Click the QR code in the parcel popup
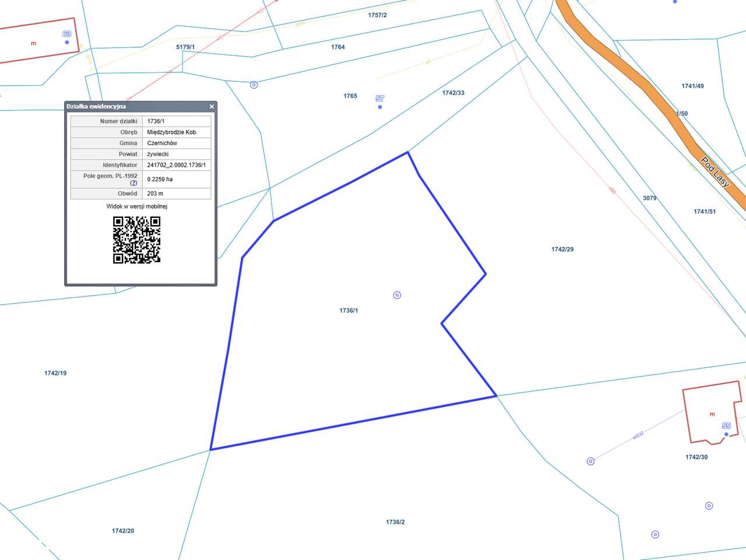Image resolution: width=746 pixels, height=560 pixels. tap(136, 240)
